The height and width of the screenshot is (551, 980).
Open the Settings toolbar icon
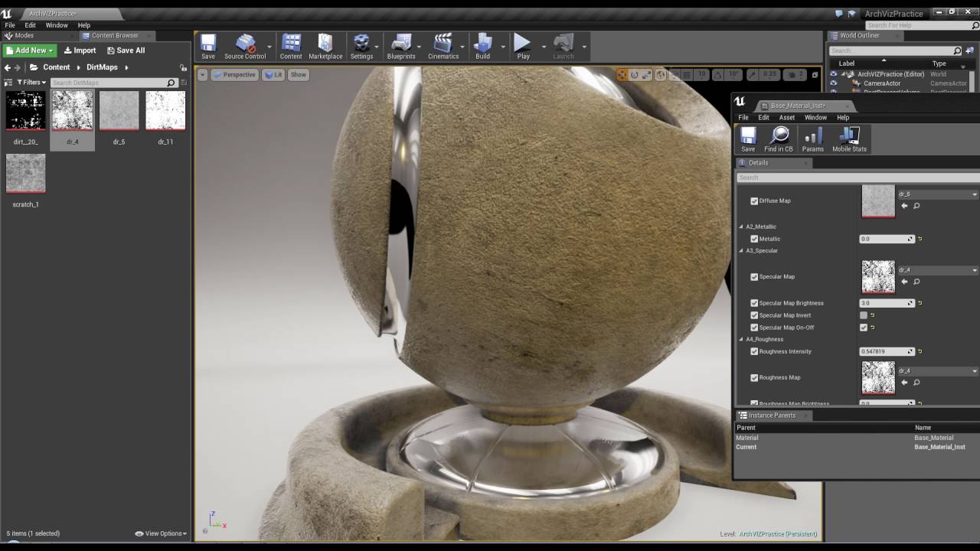(361, 47)
